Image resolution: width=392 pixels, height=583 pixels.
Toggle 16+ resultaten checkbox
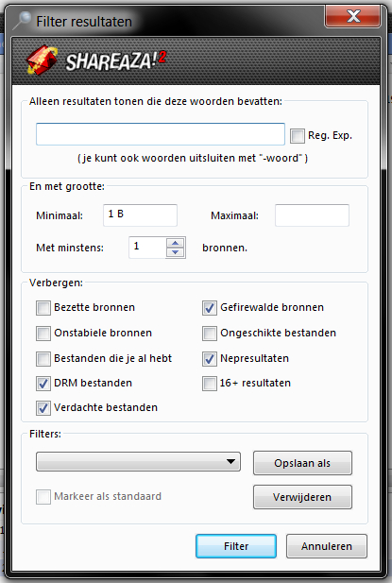click(210, 384)
